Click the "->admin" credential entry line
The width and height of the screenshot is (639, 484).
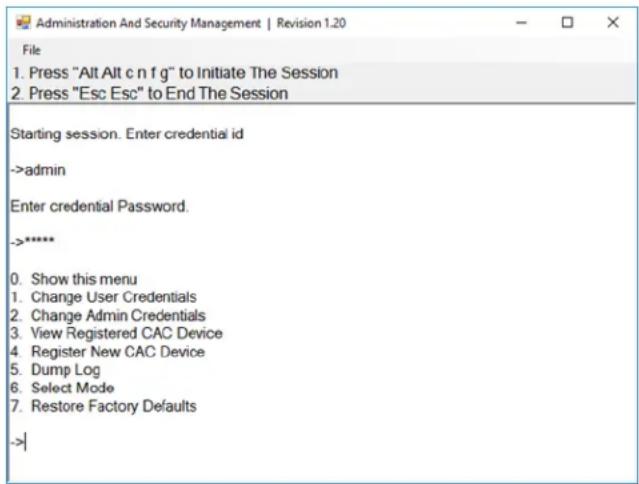point(38,170)
